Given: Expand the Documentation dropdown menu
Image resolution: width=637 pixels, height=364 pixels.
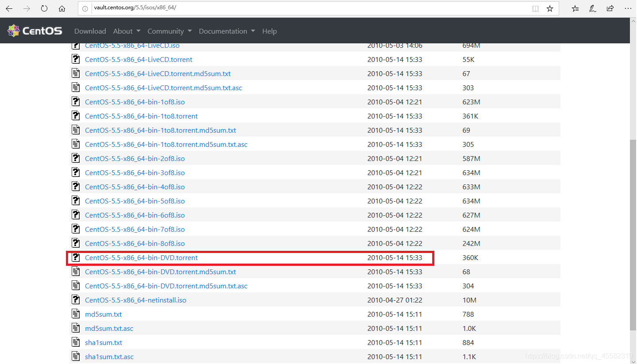Looking at the screenshot, I should click(x=227, y=31).
